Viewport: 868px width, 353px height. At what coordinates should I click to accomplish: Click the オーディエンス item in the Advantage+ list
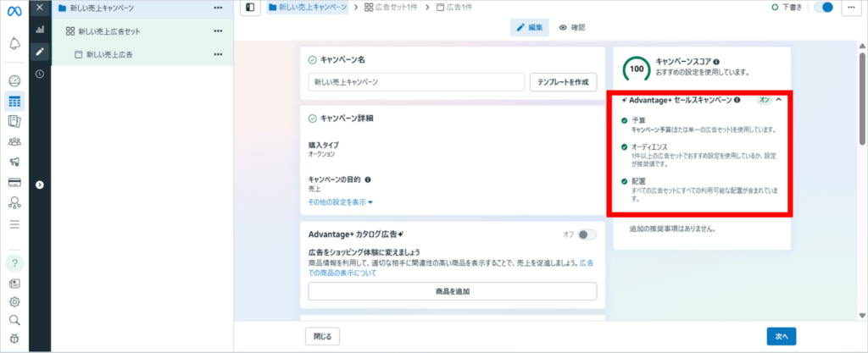point(649,147)
